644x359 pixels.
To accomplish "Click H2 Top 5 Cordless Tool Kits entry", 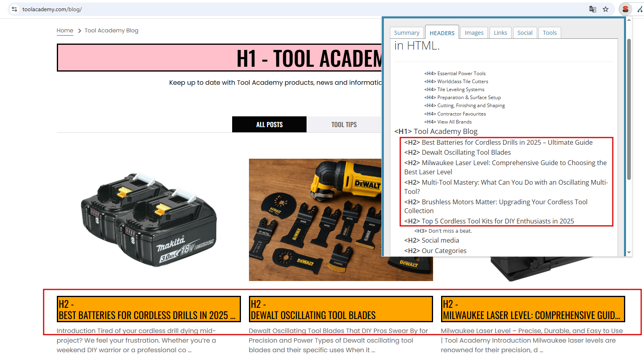I will [489, 221].
